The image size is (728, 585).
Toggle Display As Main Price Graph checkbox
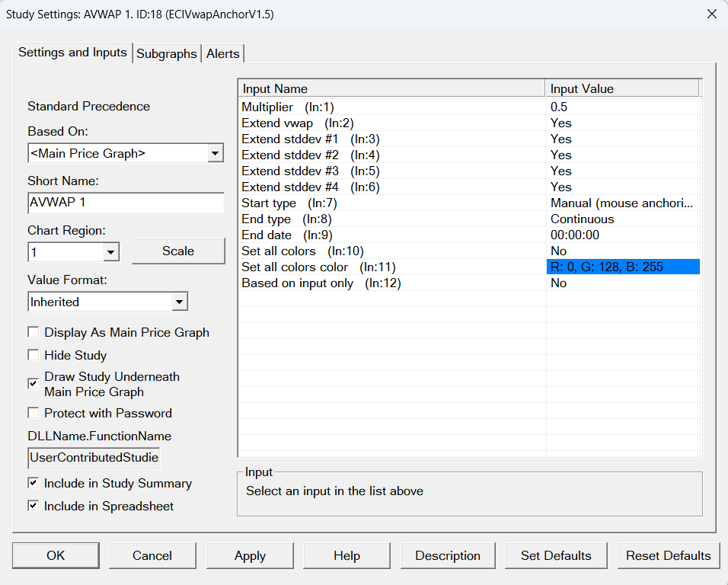[34, 332]
